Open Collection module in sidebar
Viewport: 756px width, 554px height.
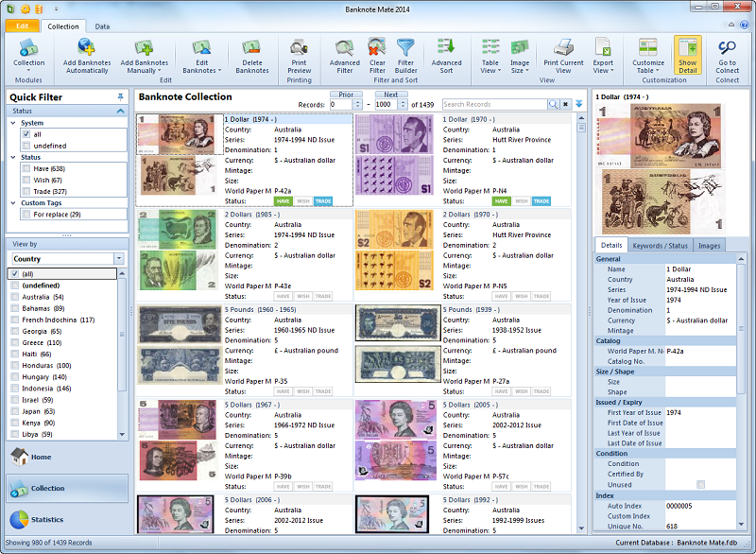point(67,488)
